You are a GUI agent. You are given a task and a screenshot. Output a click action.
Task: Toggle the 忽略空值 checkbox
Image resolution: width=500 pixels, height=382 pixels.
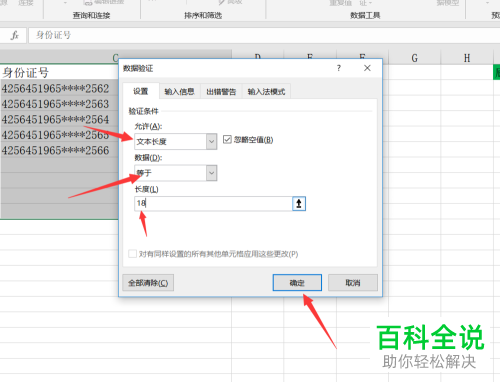click(227, 139)
